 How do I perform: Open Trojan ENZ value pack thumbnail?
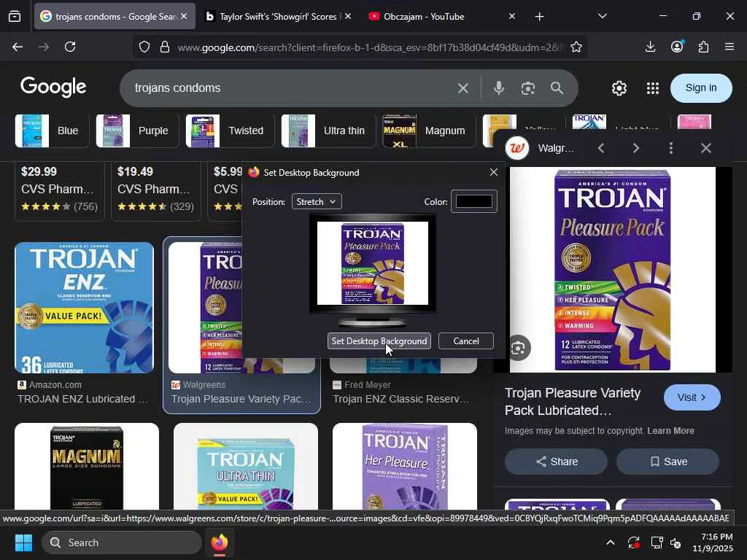click(85, 308)
